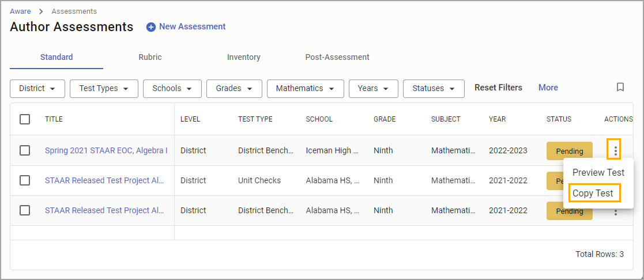The width and height of the screenshot is (644, 280).
Task: Click the bookmark icon beside filters
Action: 620,88
